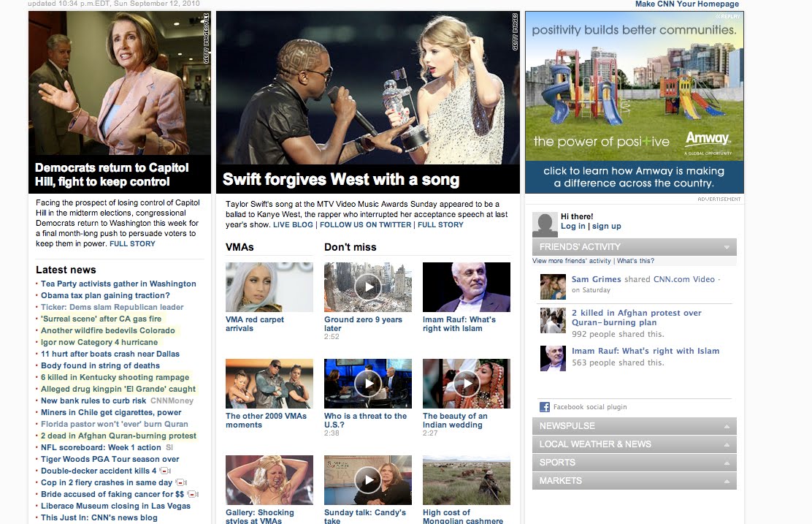The image size is (812, 524).
Task: Click Swift forgives West with a song headline
Action: point(341,179)
